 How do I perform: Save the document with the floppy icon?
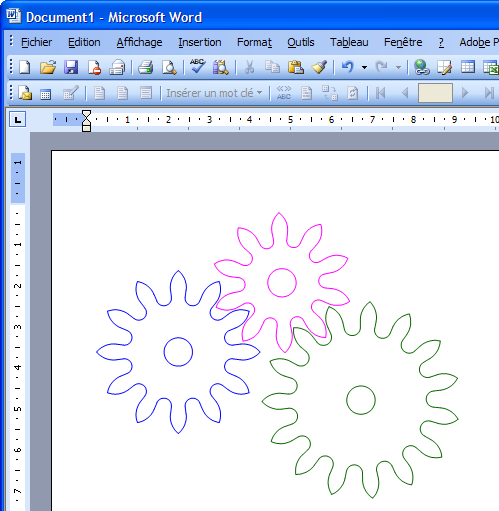pyautogui.click(x=71, y=67)
